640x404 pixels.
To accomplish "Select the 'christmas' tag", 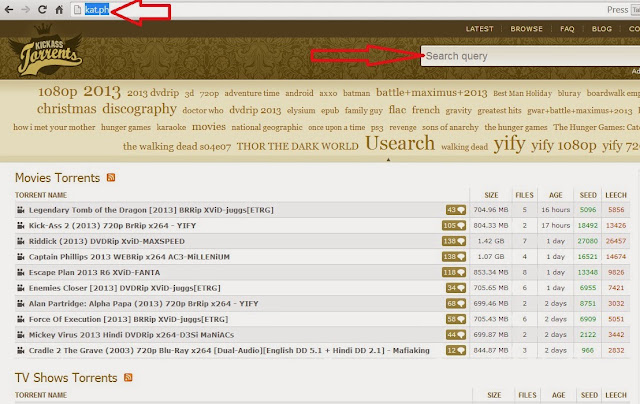I will (x=67, y=109).
